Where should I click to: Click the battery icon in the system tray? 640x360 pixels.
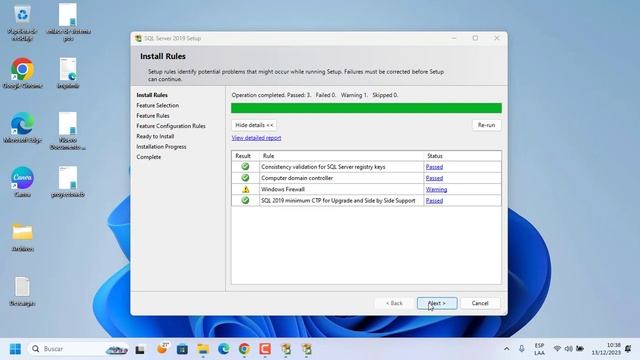580,349
